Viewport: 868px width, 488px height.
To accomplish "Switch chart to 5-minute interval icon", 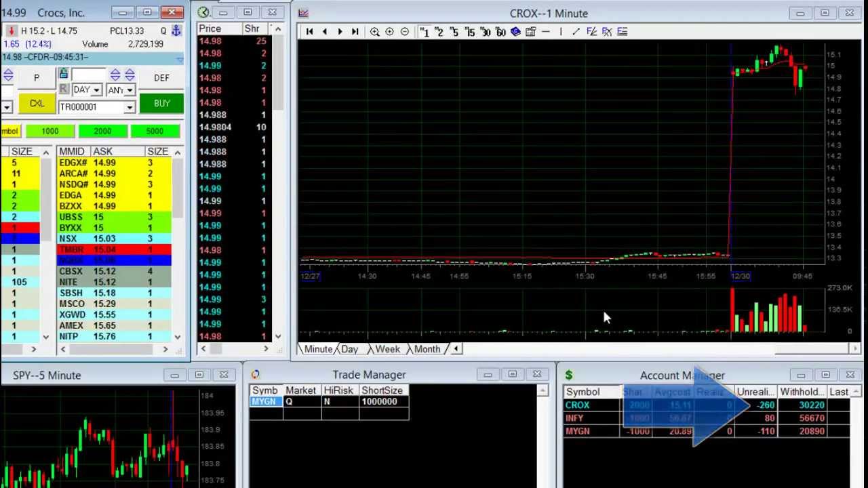I will [x=454, y=32].
